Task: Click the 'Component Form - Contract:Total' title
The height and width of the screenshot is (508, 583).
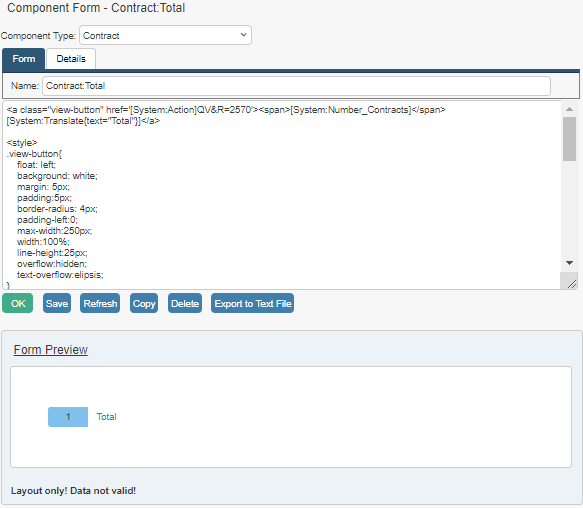Action: (x=96, y=8)
